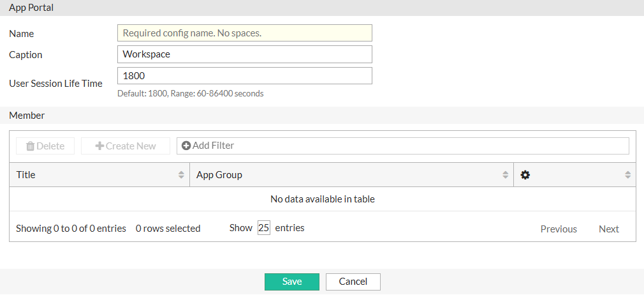This screenshot has height=295, width=644.
Task: Click the Add Filter plus-circle icon
Action: tap(186, 146)
